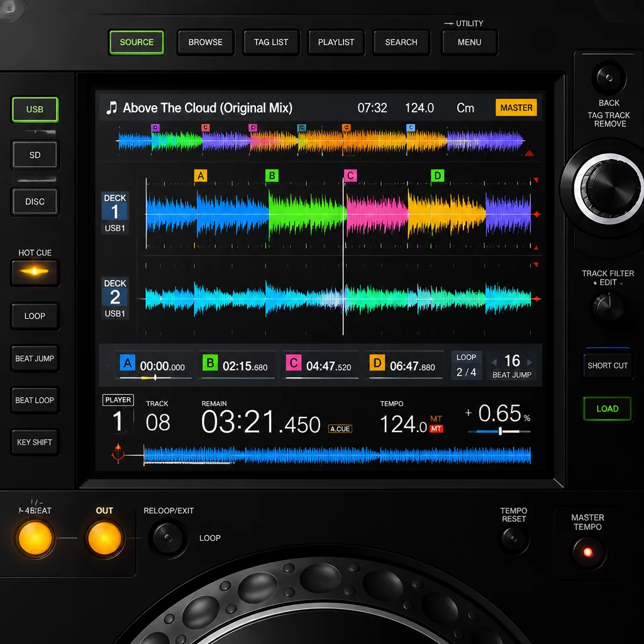This screenshot has height=644, width=644.
Task: Switch to LOOP mode
Action: (35, 316)
